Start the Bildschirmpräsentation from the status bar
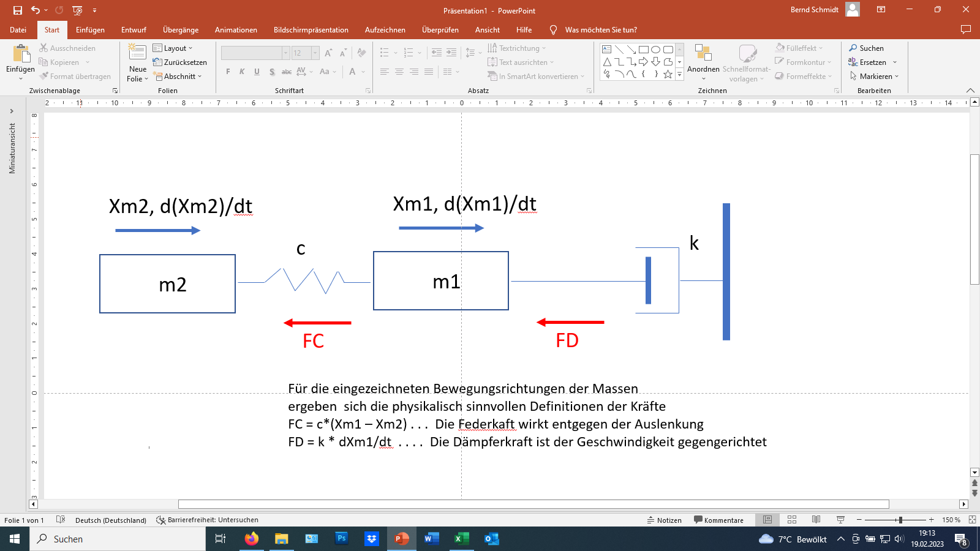The height and width of the screenshot is (551, 980). point(840,520)
